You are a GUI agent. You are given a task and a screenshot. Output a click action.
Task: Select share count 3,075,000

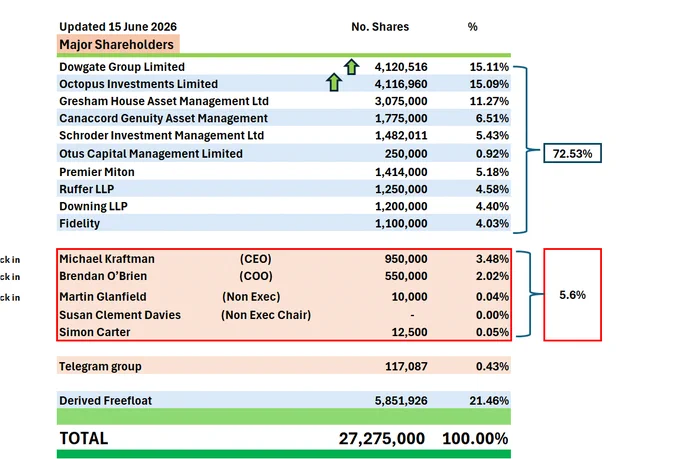coord(401,102)
